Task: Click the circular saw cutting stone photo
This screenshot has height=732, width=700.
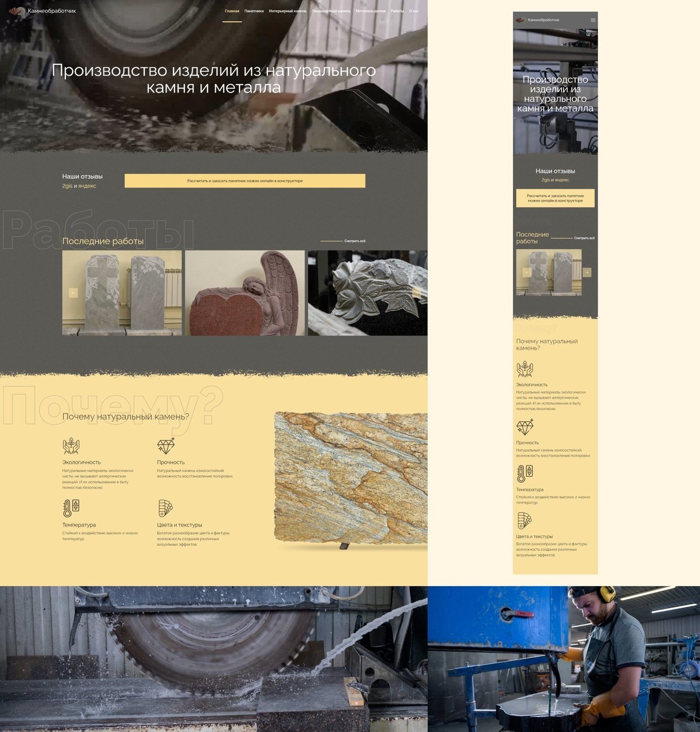Action: coord(214,659)
